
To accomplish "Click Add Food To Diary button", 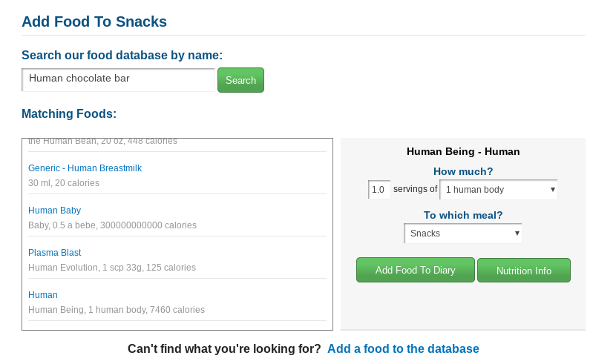I will (416, 270).
